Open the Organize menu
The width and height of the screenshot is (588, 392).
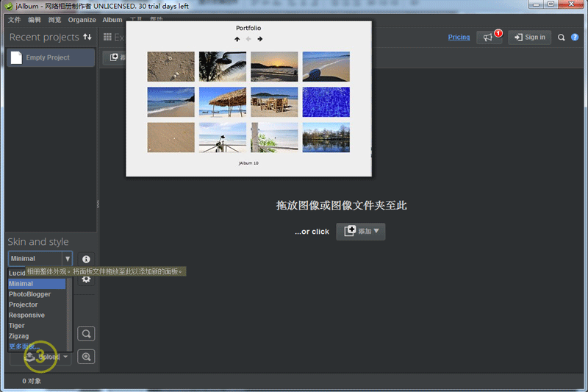coord(82,20)
